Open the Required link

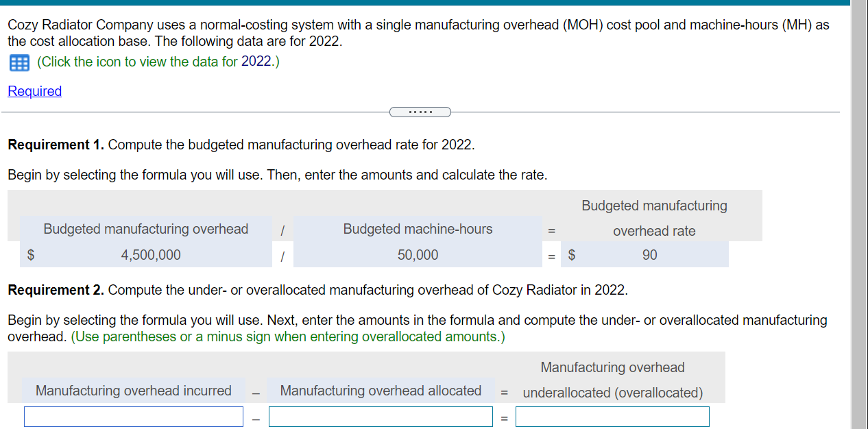click(x=34, y=91)
